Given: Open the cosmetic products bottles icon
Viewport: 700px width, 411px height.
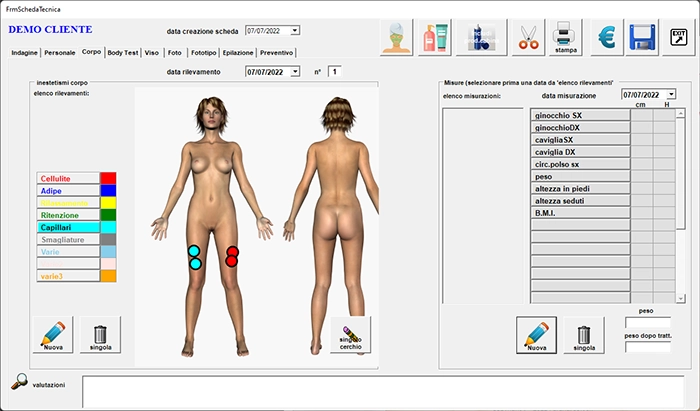Looking at the screenshot, I should point(435,37).
